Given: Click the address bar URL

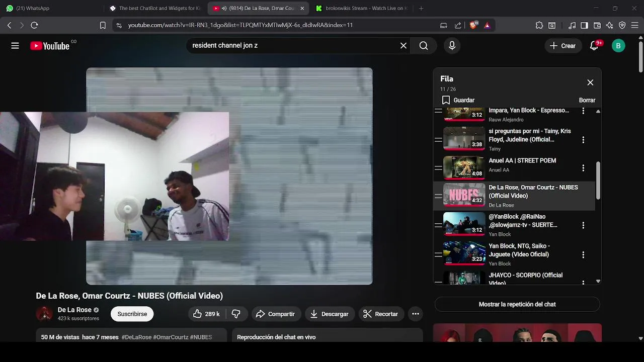Looking at the screenshot, I should point(240,25).
